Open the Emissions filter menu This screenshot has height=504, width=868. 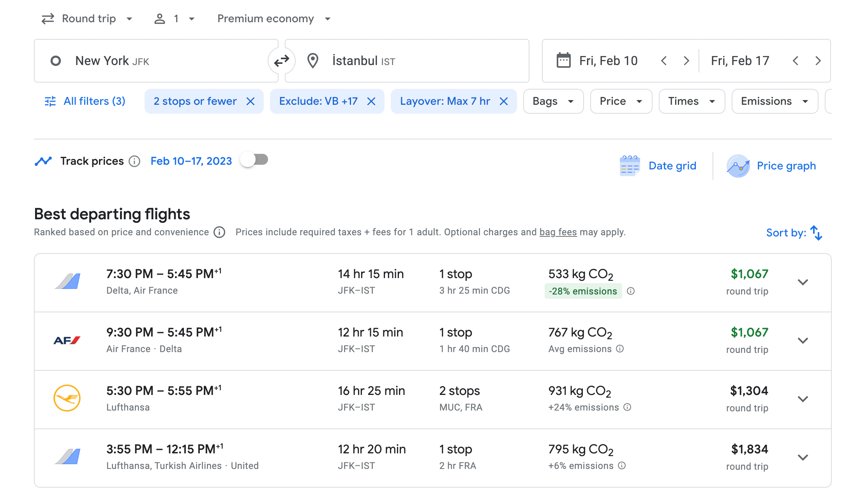pyautogui.click(x=774, y=101)
